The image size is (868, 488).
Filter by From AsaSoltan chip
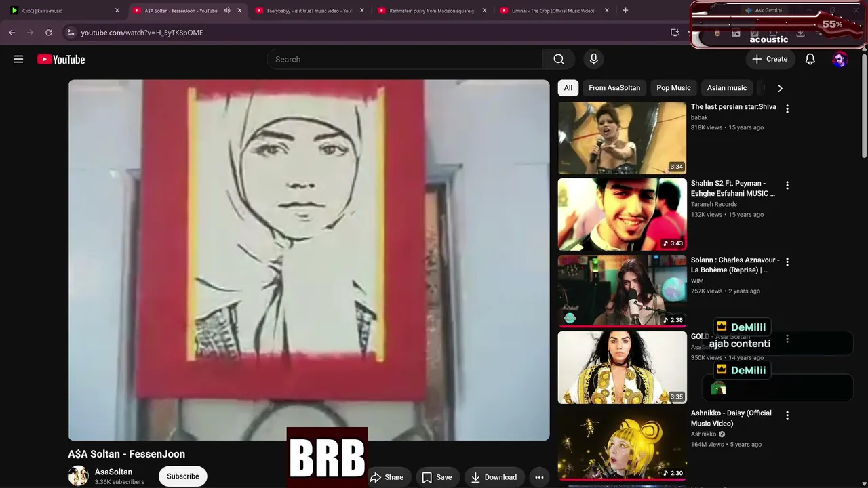coord(614,87)
